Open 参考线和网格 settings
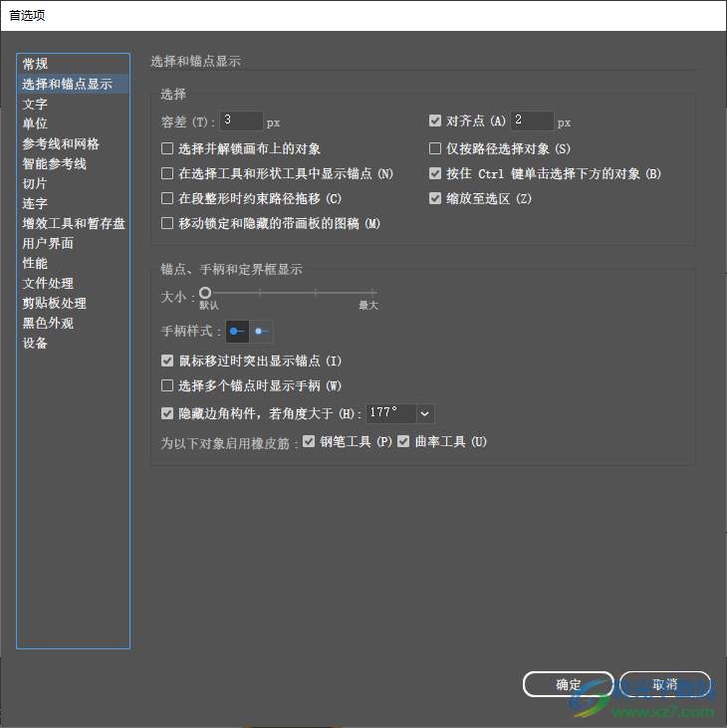The height and width of the screenshot is (728, 727). point(73,143)
